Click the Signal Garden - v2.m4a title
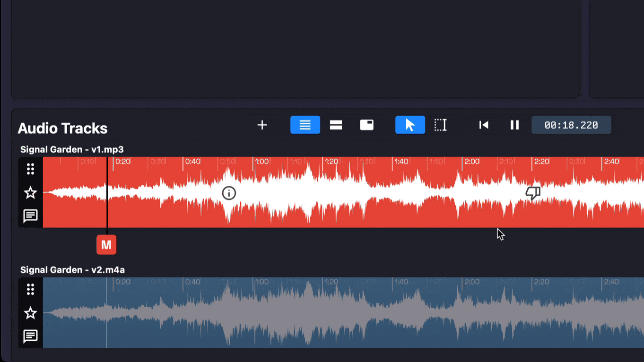 (72, 270)
